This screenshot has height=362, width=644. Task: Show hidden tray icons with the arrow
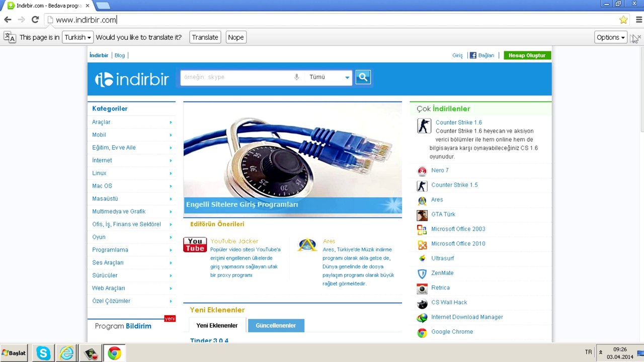click(600, 352)
